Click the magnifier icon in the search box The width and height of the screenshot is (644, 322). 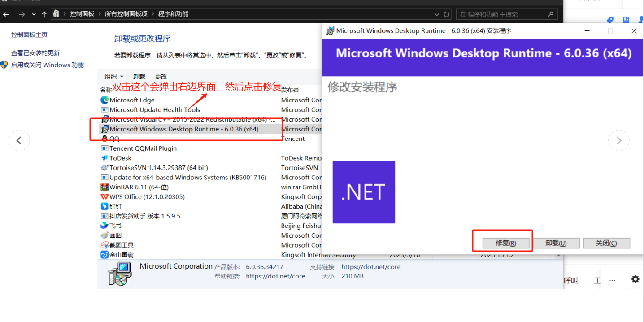[551, 14]
